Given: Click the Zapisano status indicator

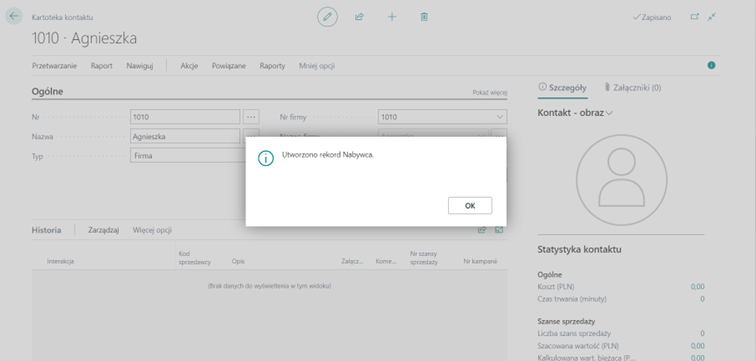Looking at the screenshot, I should 651,17.
